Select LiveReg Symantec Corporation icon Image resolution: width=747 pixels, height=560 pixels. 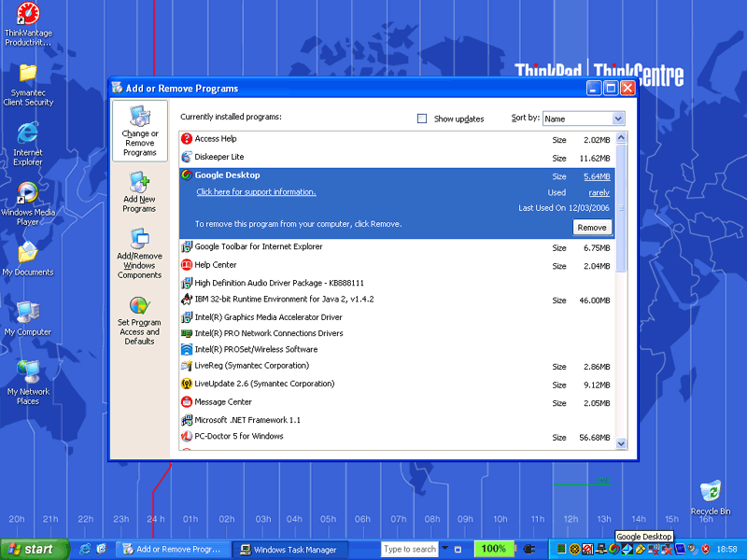point(187,366)
